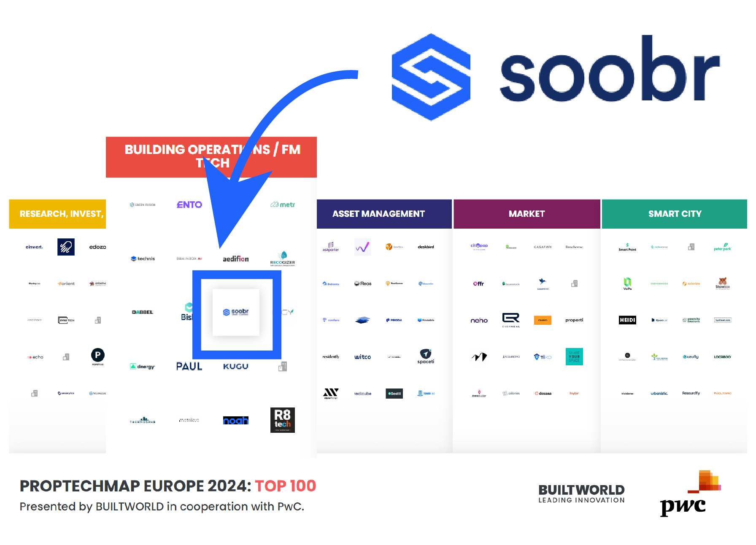The width and height of the screenshot is (756, 545).
Task: Select the PAUL logo in Building Operations
Action: click(189, 366)
